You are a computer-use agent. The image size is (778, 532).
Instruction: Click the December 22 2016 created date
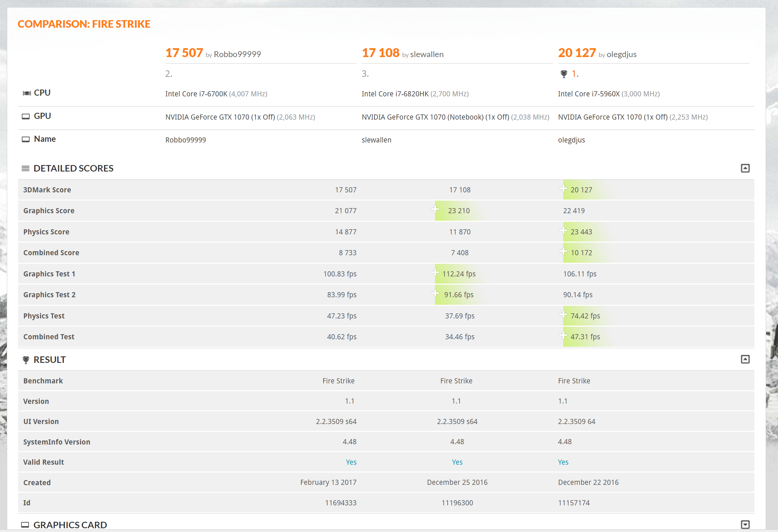click(588, 482)
